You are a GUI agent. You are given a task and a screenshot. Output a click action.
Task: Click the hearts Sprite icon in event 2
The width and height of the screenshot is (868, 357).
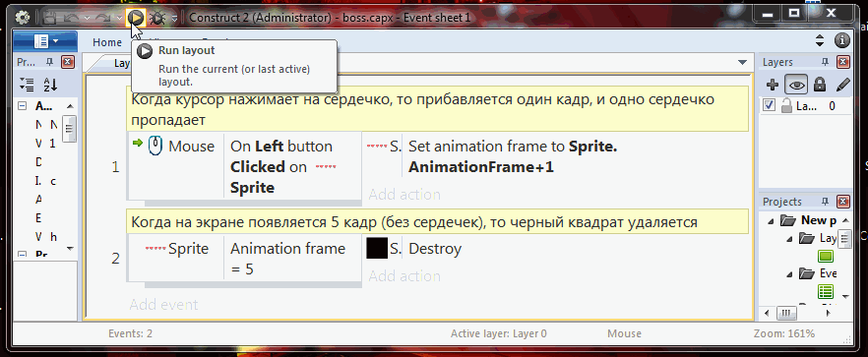click(155, 249)
